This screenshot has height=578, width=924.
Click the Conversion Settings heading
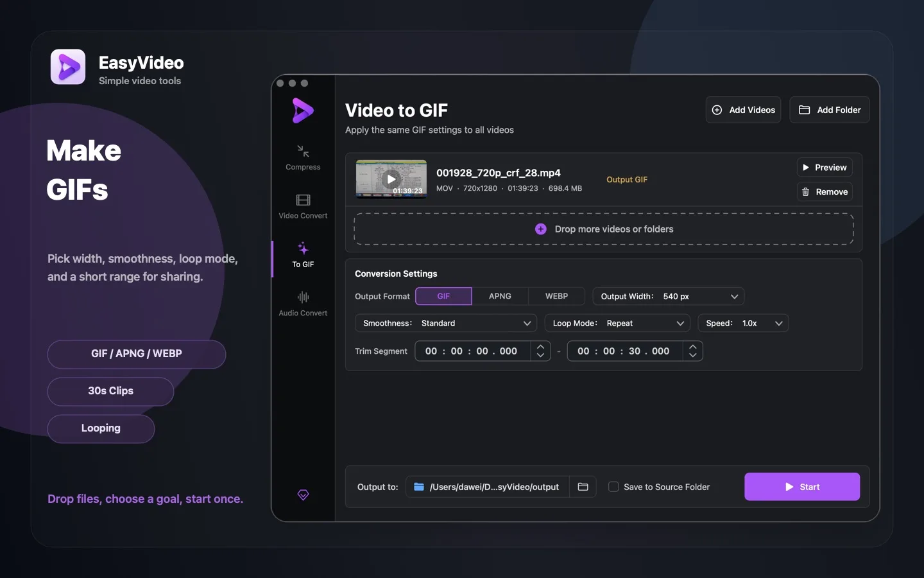point(396,274)
